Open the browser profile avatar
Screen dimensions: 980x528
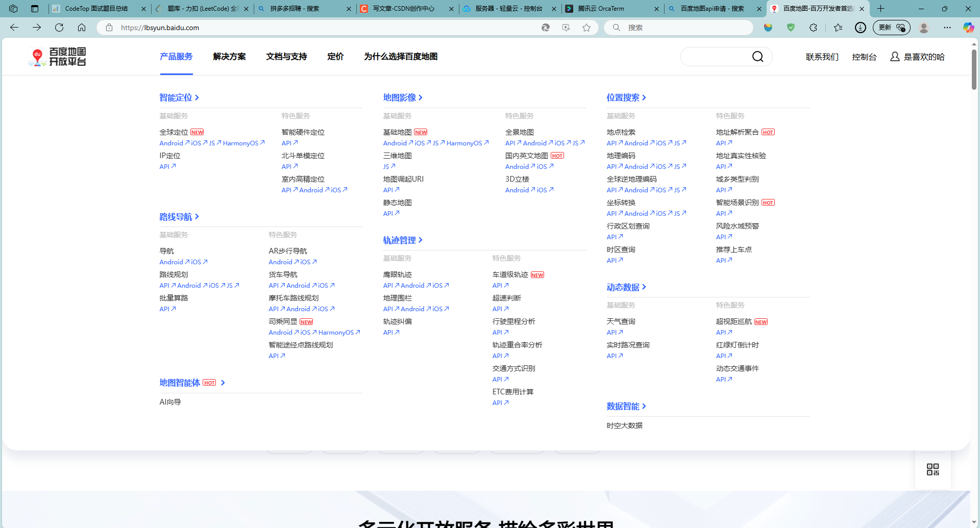pyautogui.click(x=924, y=28)
